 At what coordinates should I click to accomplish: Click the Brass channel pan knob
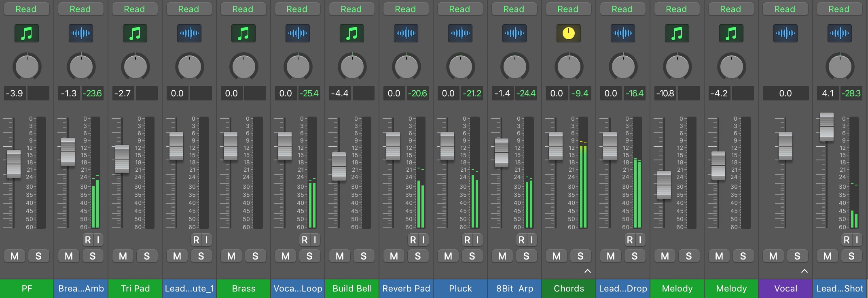click(243, 66)
